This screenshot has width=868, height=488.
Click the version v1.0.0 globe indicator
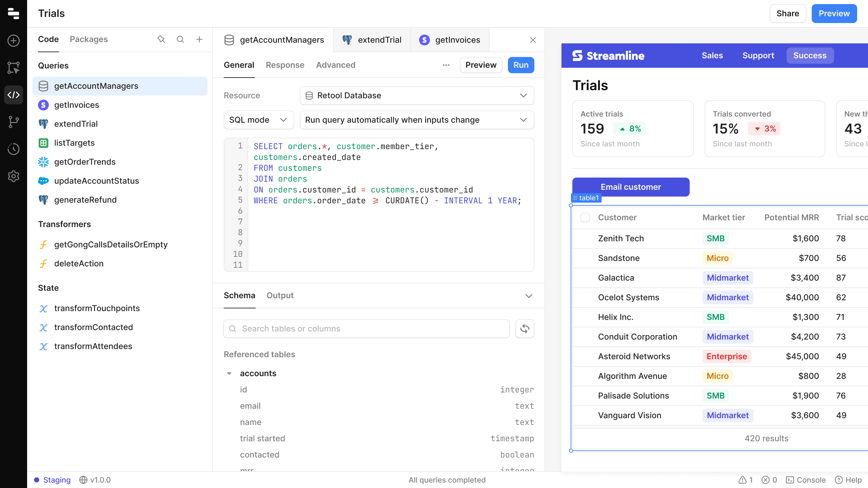pyautogui.click(x=95, y=480)
